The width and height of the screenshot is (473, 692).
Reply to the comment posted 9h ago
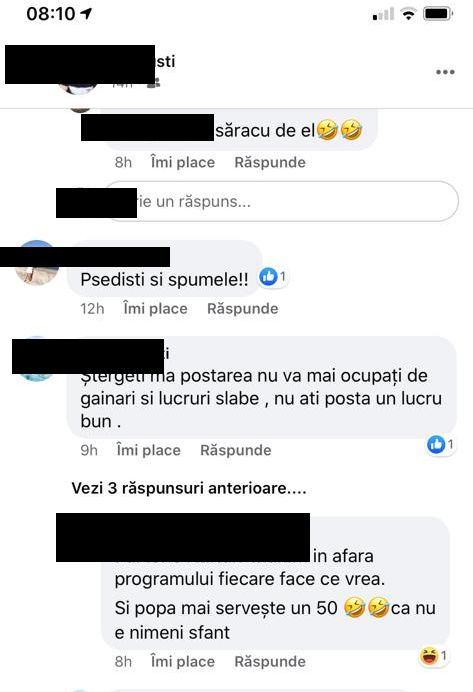pyautogui.click(x=236, y=450)
